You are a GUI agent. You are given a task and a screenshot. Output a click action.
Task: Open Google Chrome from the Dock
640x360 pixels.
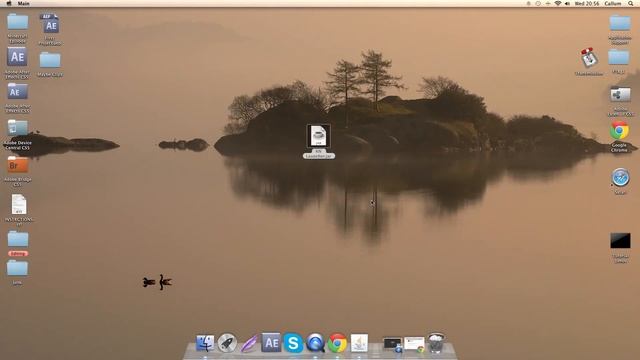pyautogui.click(x=337, y=343)
